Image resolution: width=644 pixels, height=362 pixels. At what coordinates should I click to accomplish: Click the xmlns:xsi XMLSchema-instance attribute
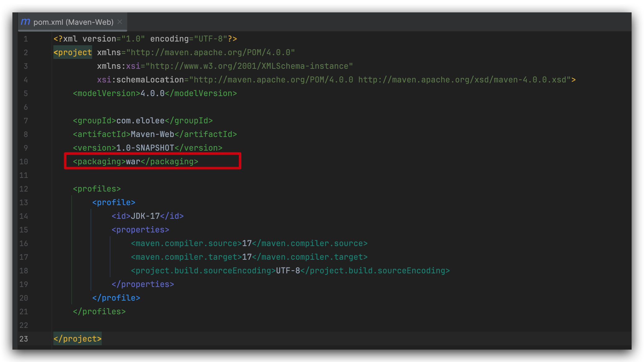(x=225, y=66)
